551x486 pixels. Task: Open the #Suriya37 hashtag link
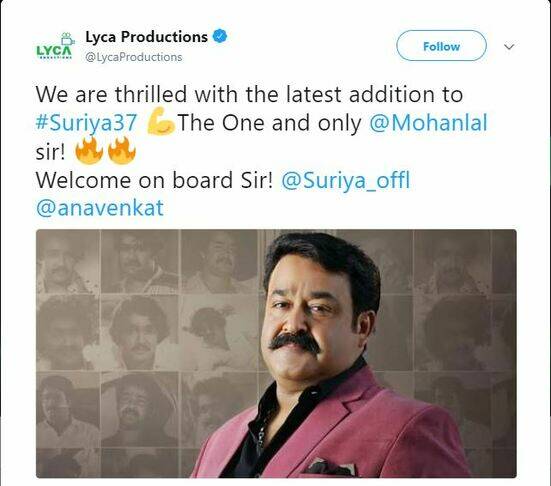pos(86,123)
